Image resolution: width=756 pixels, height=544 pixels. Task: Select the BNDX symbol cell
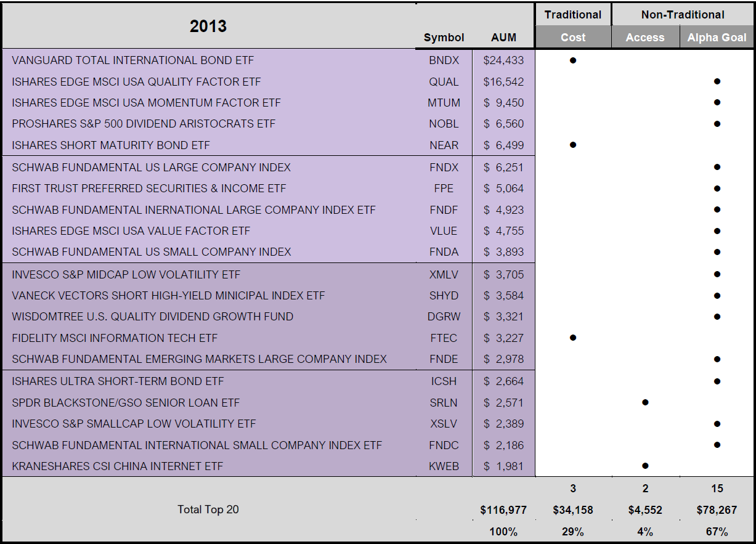coord(444,60)
